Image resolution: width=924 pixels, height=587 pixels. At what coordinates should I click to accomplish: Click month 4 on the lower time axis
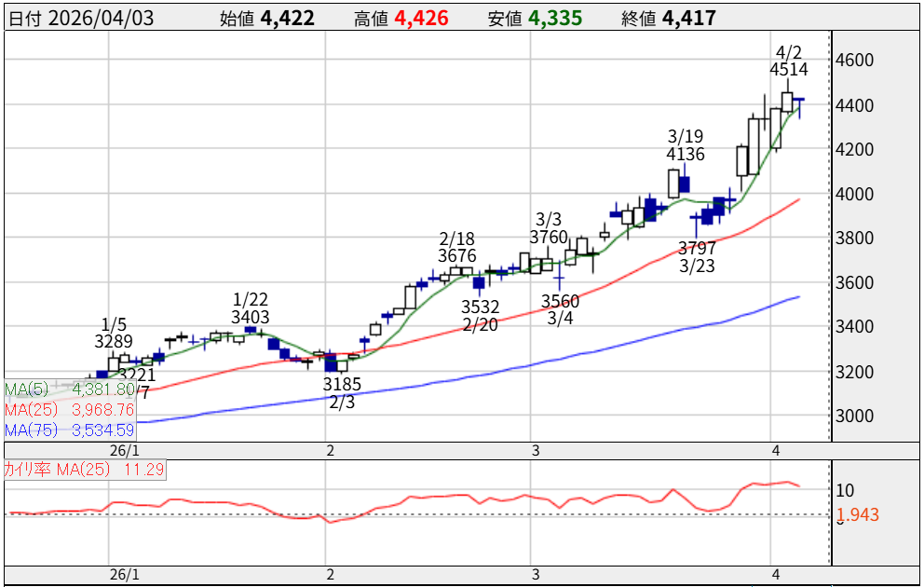coord(774,574)
